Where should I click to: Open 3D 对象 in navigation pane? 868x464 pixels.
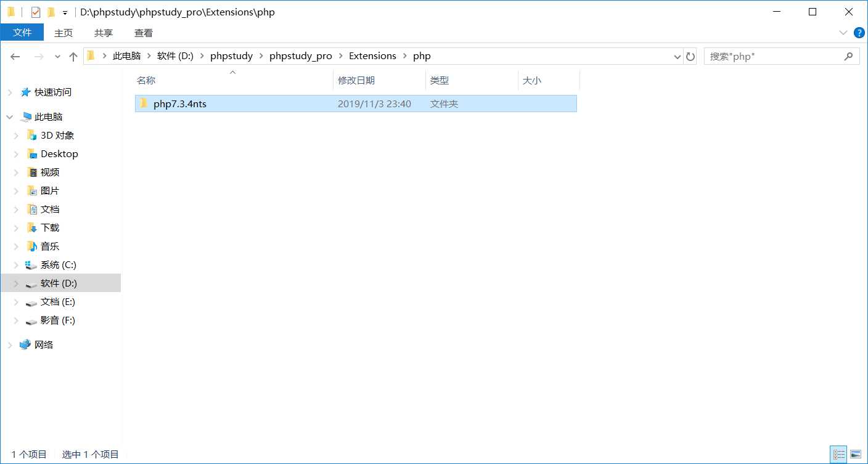[x=57, y=135]
